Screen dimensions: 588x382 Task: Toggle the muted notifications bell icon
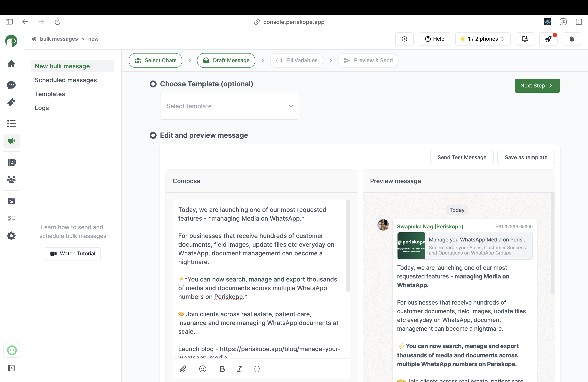(x=572, y=39)
